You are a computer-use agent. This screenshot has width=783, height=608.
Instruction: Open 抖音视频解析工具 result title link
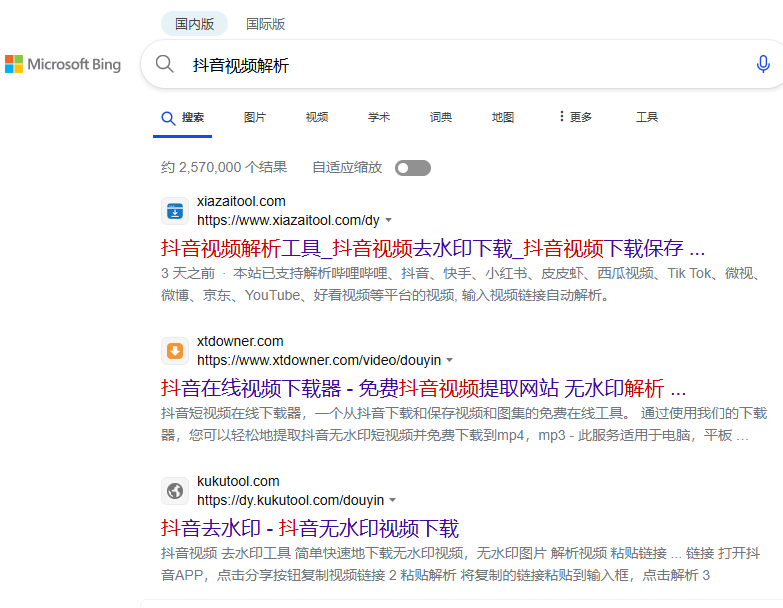(x=433, y=248)
